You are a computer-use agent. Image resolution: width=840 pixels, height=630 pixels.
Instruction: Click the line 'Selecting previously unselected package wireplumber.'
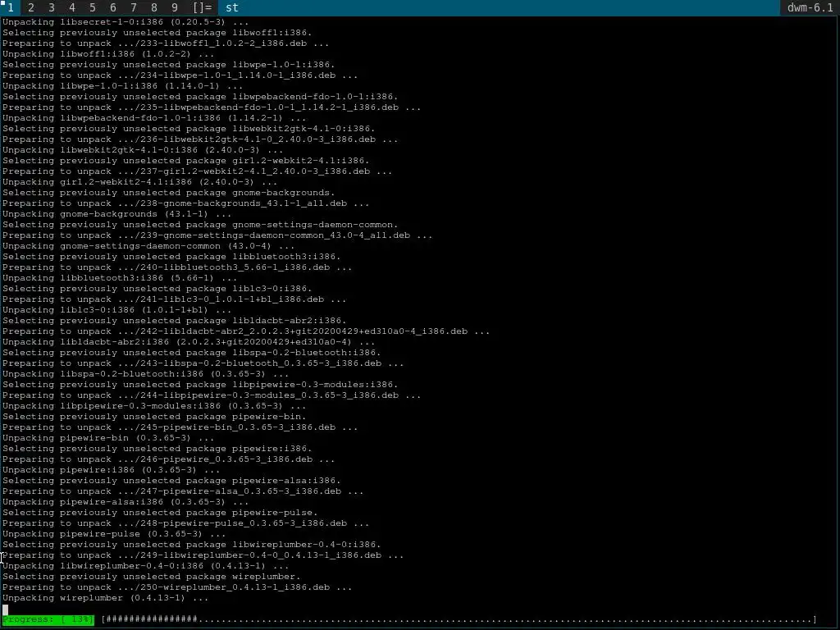152,577
